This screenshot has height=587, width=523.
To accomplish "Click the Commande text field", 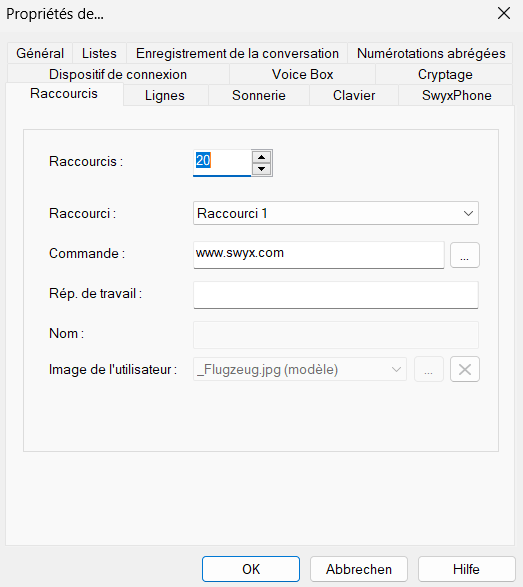I will coord(319,255).
